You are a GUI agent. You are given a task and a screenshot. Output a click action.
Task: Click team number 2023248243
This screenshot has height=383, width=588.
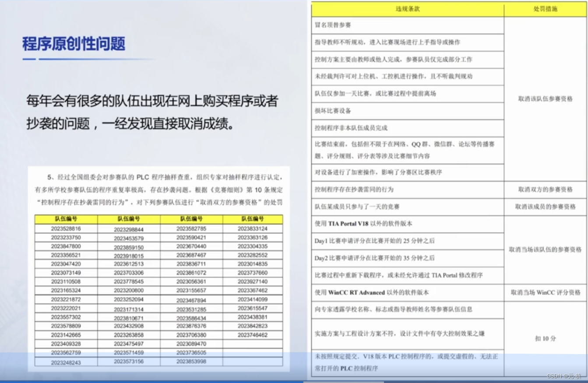66,362
